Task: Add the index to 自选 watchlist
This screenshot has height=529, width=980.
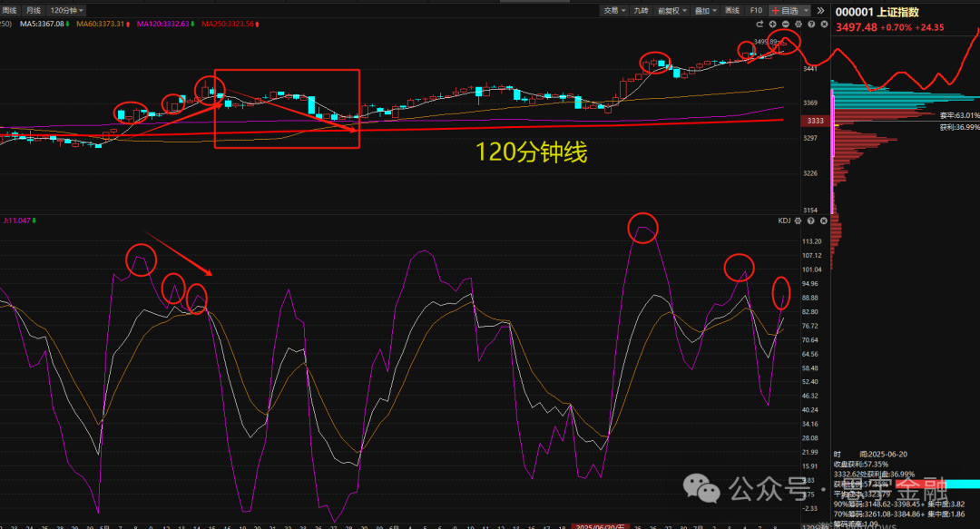Action: click(x=785, y=11)
